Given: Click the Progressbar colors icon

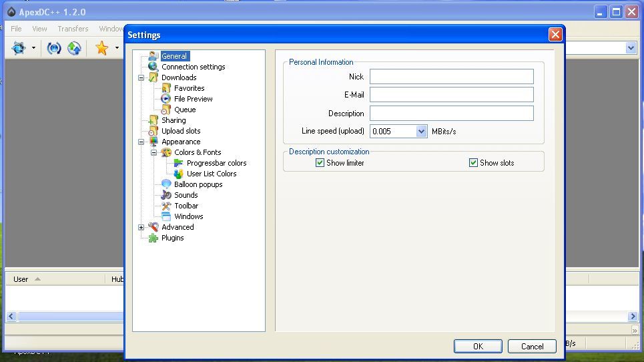Looking at the screenshot, I should point(179,163).
